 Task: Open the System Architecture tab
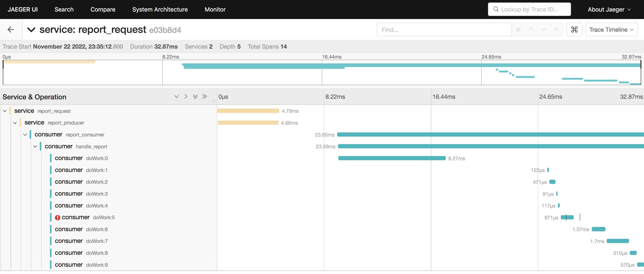pos(160,9)
